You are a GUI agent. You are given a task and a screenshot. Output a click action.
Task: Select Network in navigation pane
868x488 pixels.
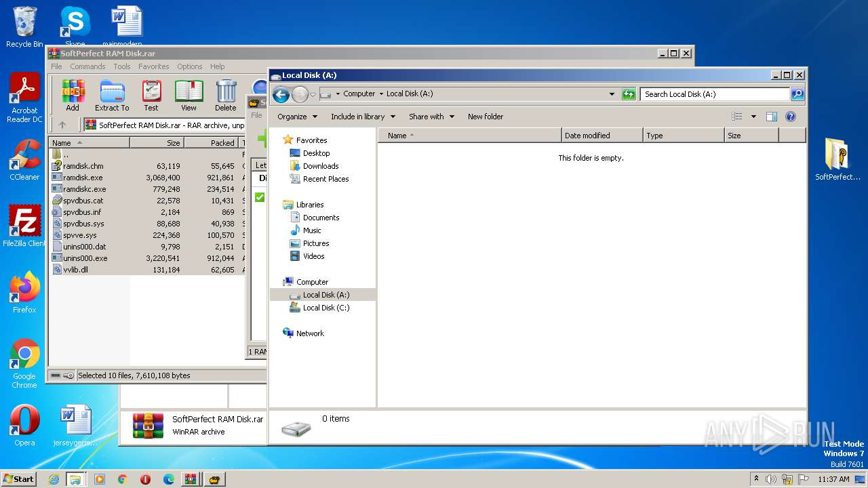pos(310,333)
